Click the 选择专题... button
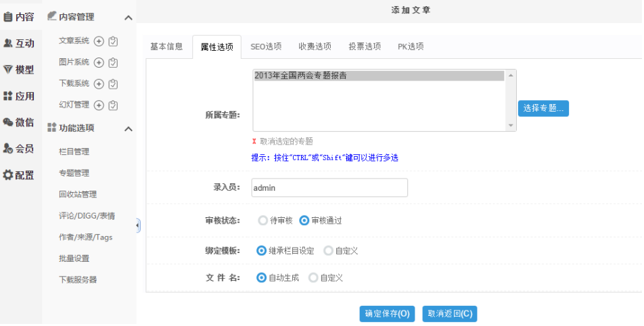The height and width of the screenshot is (326, 644). point(543,109)
